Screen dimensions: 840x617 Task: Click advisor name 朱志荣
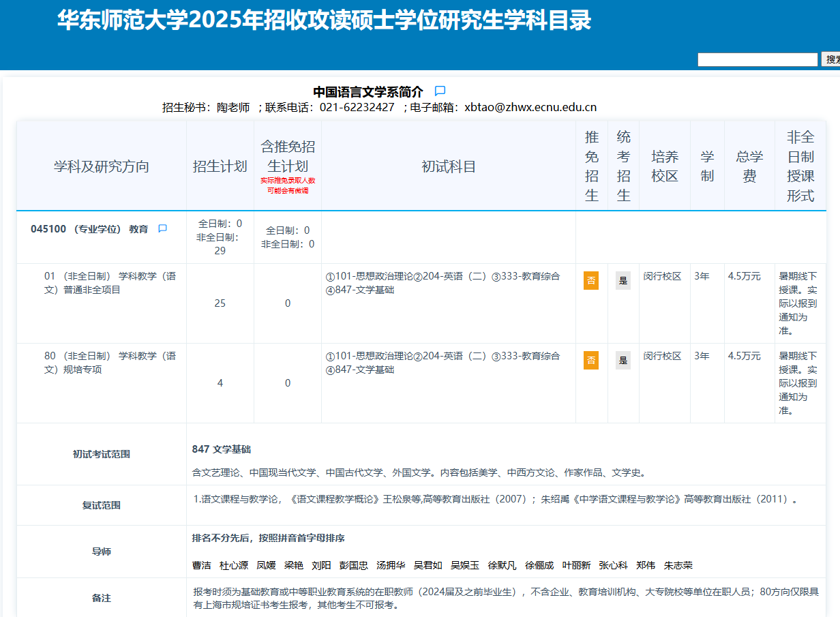coord(678,565)
